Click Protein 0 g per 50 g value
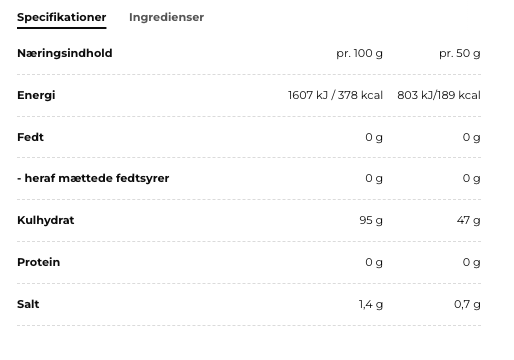Viewport: 514px width, 360px height. click(471, 263)
